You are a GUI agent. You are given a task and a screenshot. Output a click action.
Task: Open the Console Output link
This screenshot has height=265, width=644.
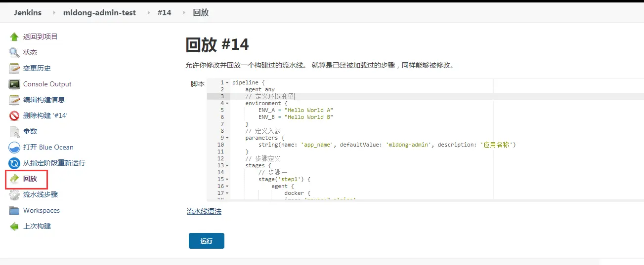[47, 84]
